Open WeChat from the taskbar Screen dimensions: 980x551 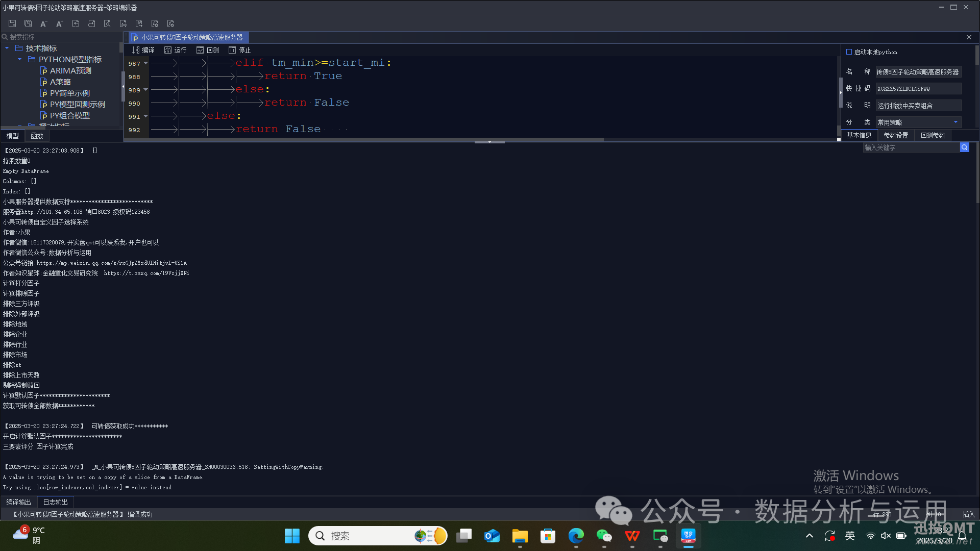click(604, 536)
